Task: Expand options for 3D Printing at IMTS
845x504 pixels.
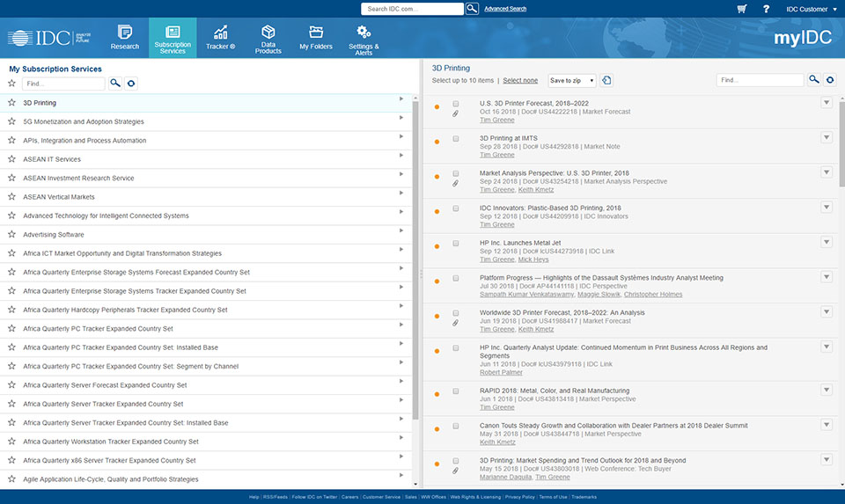Action: pos(827,137)
